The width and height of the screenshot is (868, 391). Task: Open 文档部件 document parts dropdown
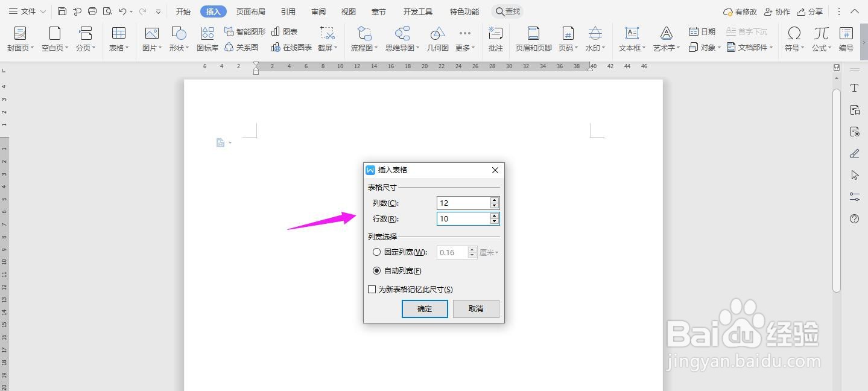(750, 47)
